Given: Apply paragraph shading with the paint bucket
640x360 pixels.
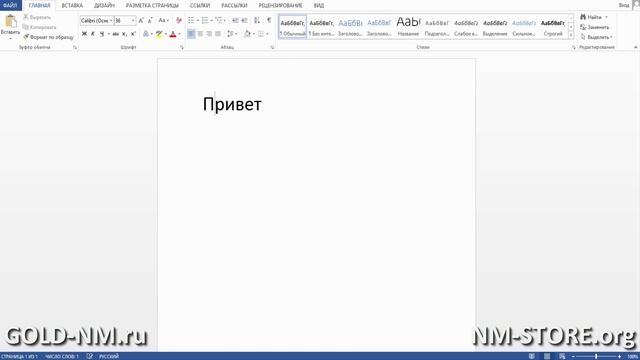Looking at the screenshot, I should click(x=247, y=34).
